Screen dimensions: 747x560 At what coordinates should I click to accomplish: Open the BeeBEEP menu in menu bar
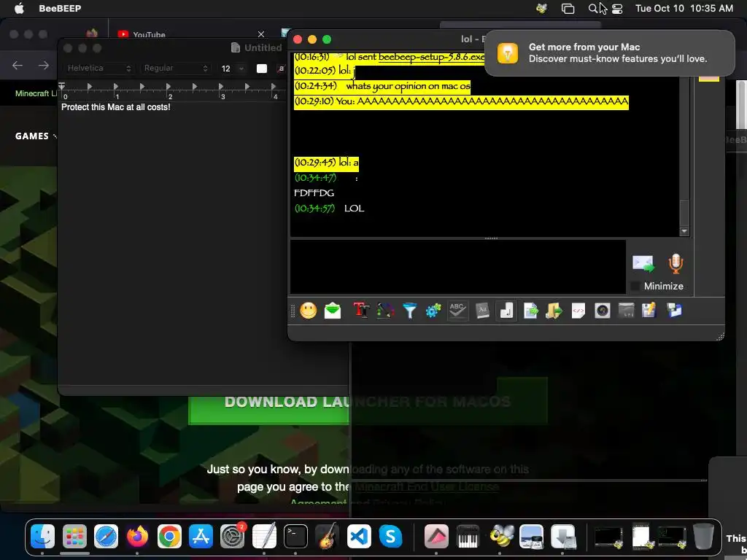[60, 8]
